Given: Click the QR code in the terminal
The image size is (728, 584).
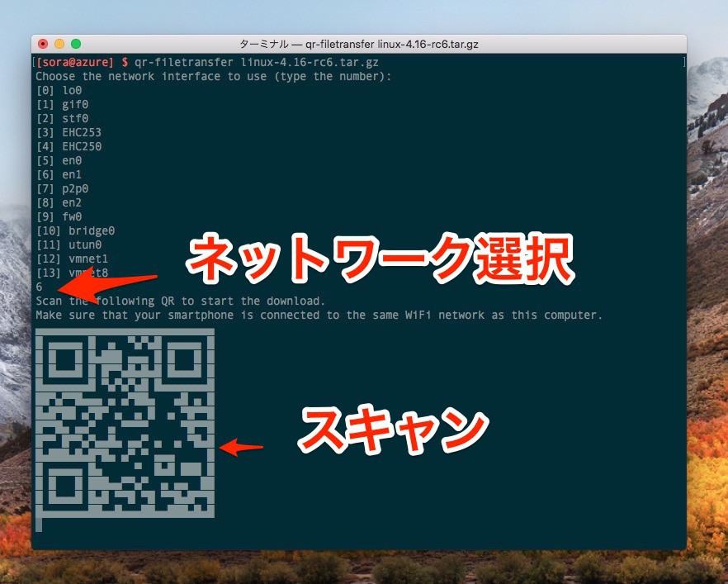Looking at the screenshot, I should point(125,423).
